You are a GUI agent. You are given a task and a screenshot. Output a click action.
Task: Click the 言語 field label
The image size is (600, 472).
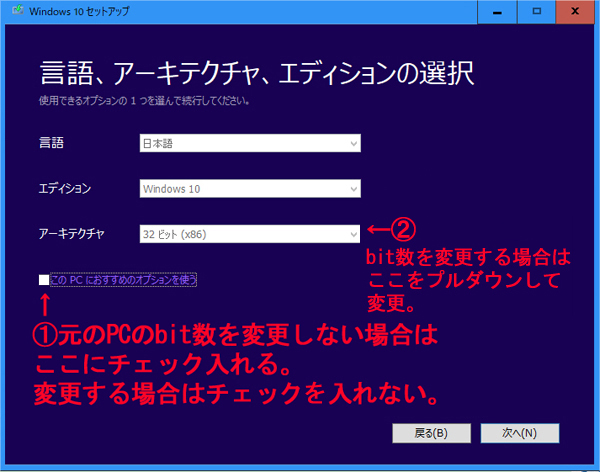(51, 143)
